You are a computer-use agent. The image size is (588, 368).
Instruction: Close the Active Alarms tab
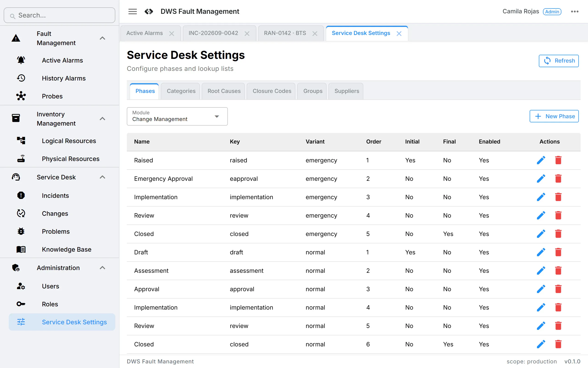(x=172, y=34)
